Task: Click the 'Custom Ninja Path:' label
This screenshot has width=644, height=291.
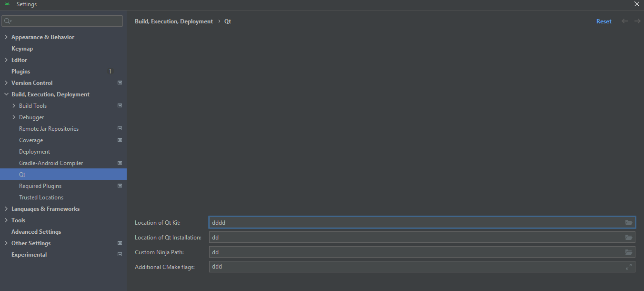Action: tap(159, 252)
